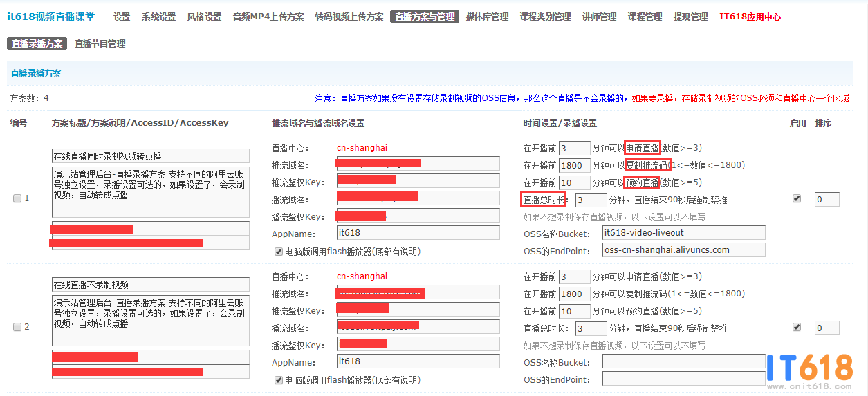Uncheck flash player option in plan 1
868x396 pixels.
[279, 252]
